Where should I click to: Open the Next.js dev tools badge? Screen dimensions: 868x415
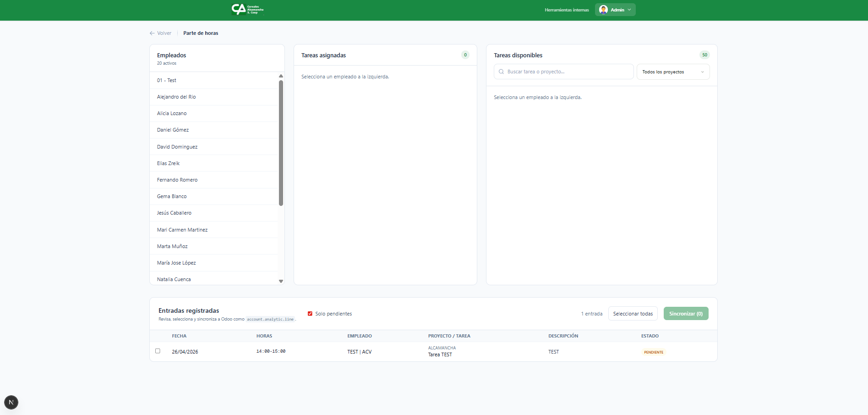tap(11, 402)
